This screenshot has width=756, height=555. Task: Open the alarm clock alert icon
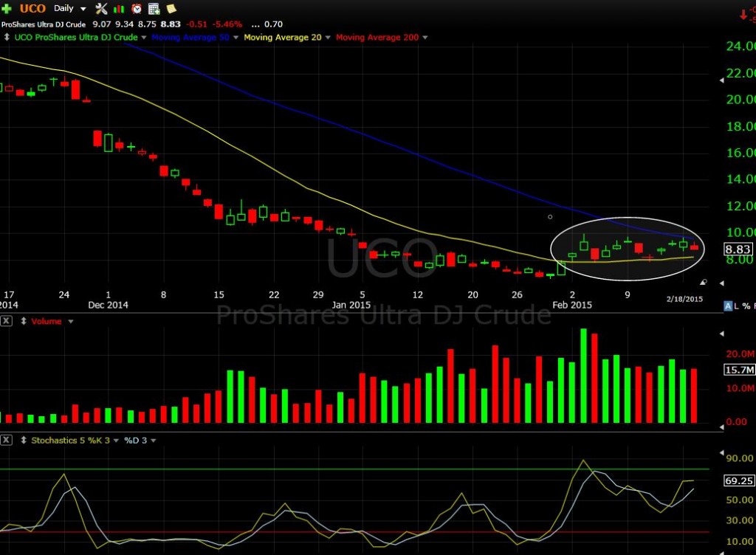click(137, 9)
